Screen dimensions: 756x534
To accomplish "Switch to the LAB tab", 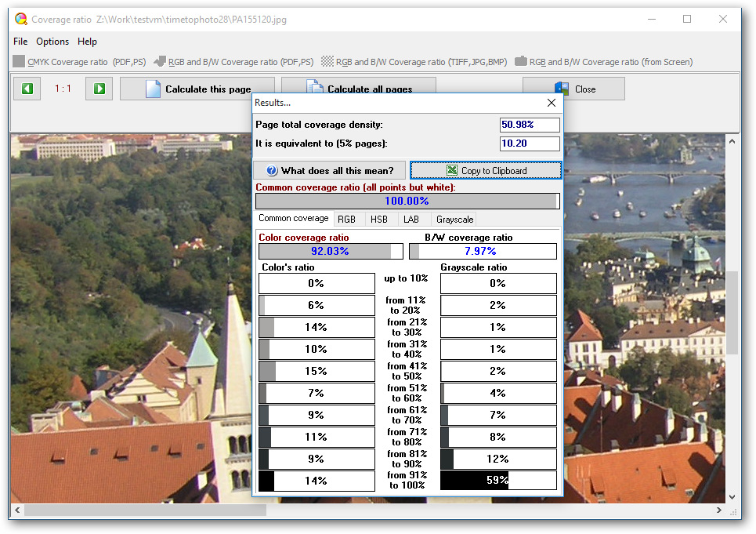I will point(411,220).
